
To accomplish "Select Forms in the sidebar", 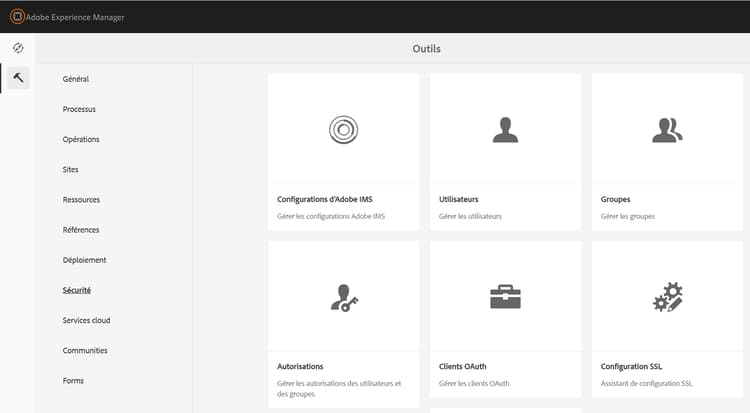I will 73,380.
